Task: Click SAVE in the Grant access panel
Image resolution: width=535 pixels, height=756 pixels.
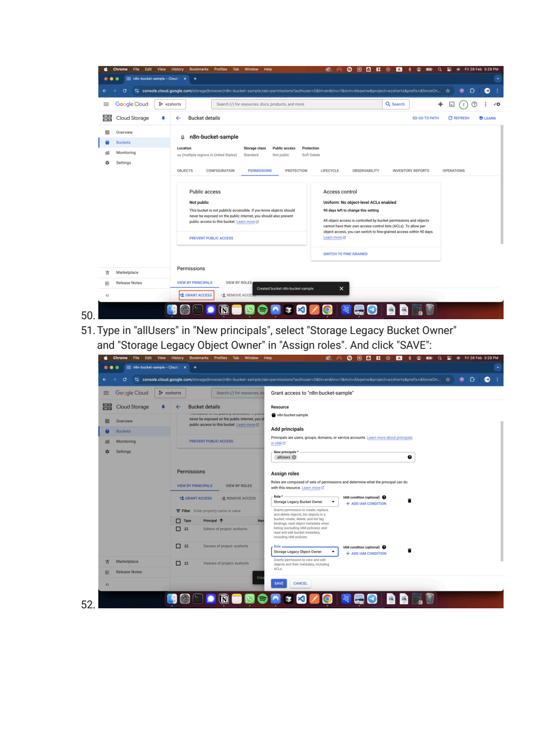Action: (279, 584)
